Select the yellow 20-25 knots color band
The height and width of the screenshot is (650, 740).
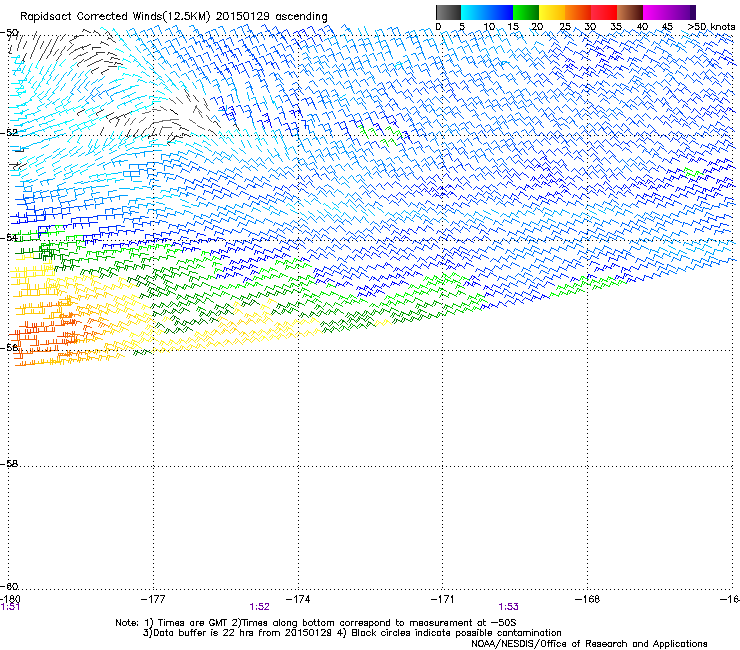tap(552, 12)
